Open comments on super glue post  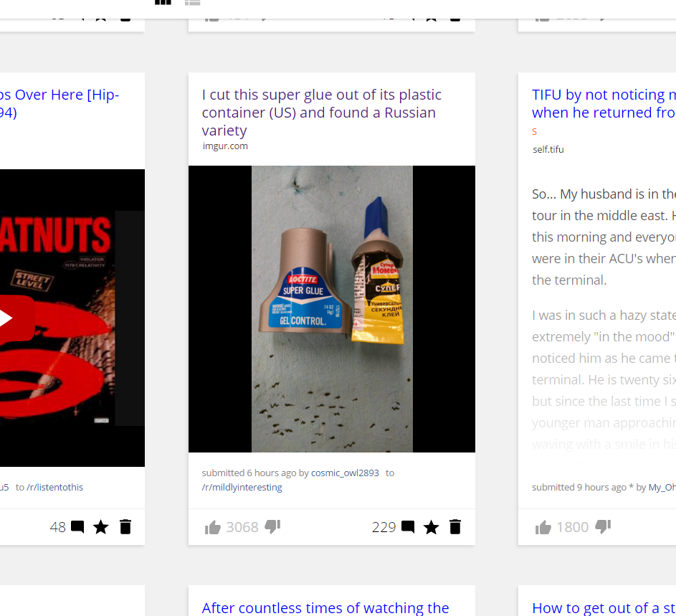pos(408,527)
